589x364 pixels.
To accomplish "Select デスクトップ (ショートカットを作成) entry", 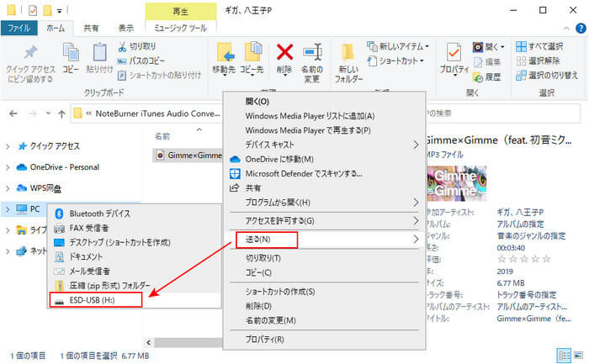I will (x=135, y=242).
